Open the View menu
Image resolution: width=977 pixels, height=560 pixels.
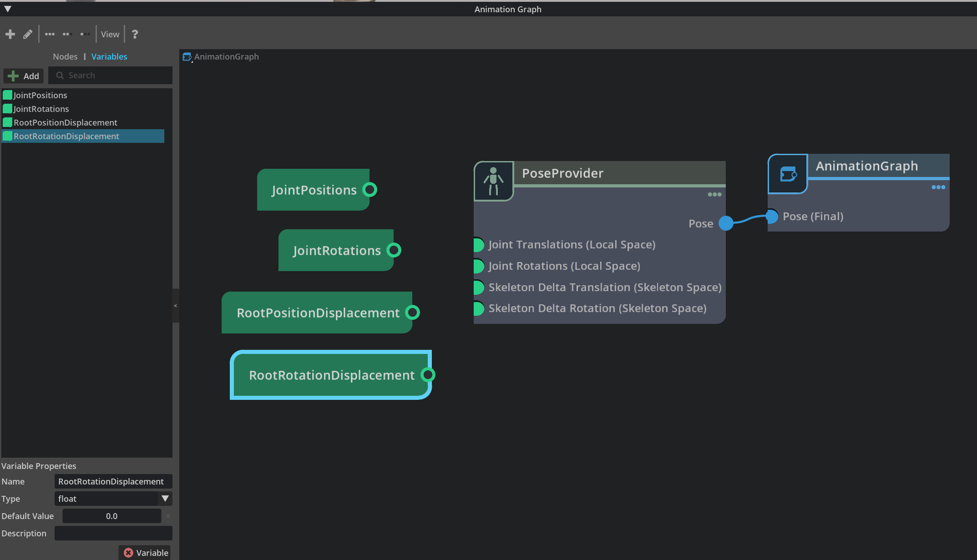pyautogui.click(x=110, y=34)
